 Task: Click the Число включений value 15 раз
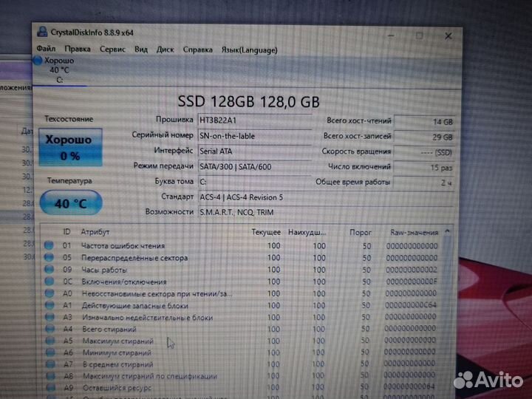click(424, 167)
